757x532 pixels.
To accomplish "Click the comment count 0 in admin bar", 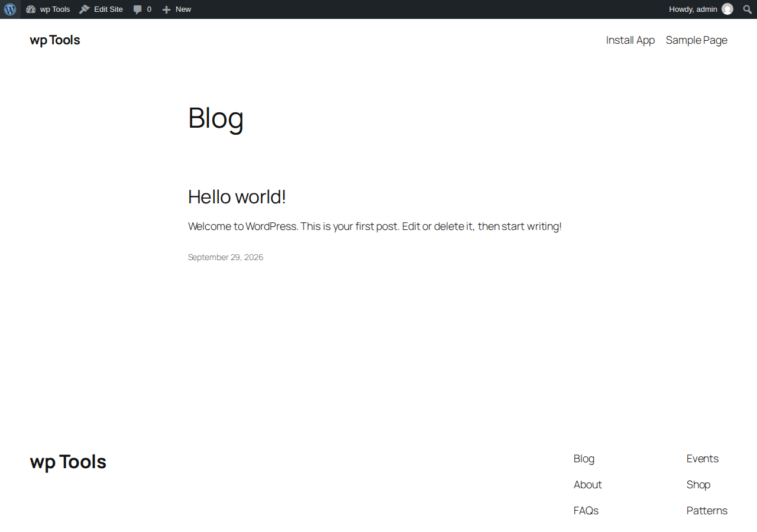I will click(149, 9).
